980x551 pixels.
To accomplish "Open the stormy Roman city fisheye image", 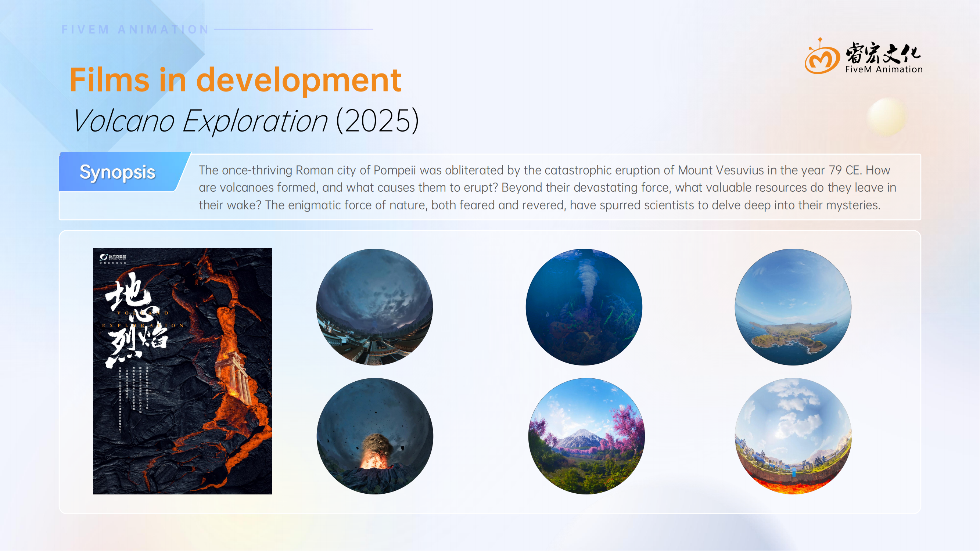I will coord(375,307).
